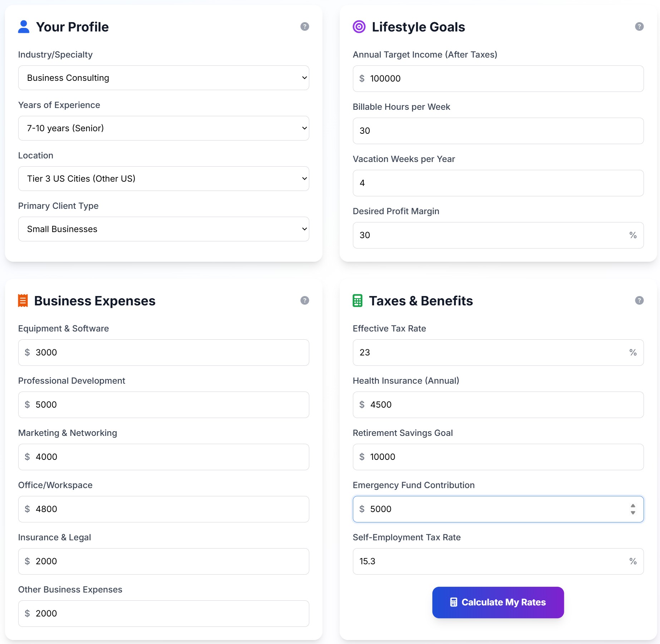This screenshot has width=660, height=644.
Task: Select the Annual Target Income field
Action: click(498, 78)
